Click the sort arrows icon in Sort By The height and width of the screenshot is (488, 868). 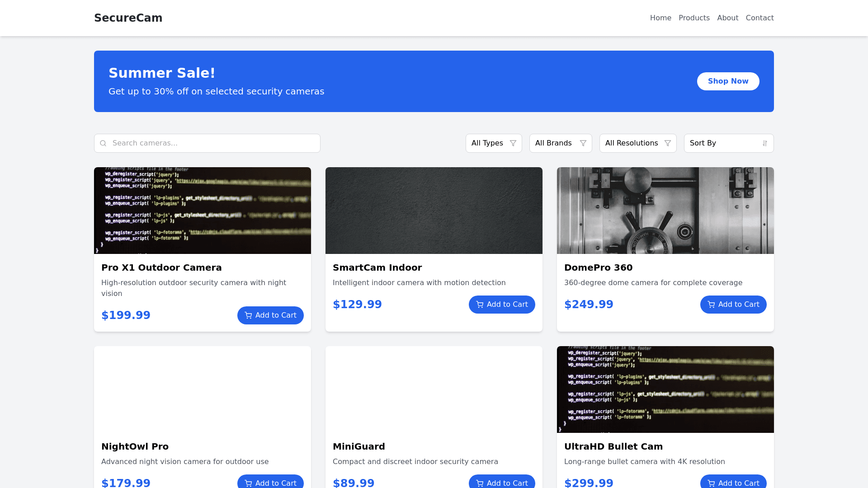click(765, 143)
